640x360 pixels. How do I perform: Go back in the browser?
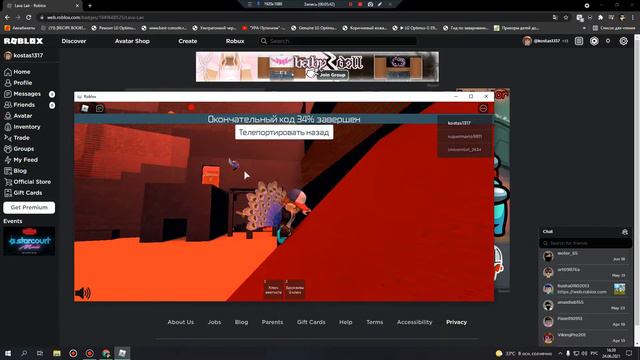coord(7,18)
